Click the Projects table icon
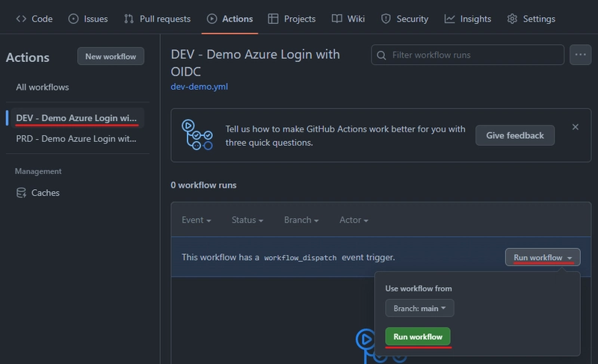Image resolution: width=598 pixels, height=364 pixels. [x=273, y=19]
